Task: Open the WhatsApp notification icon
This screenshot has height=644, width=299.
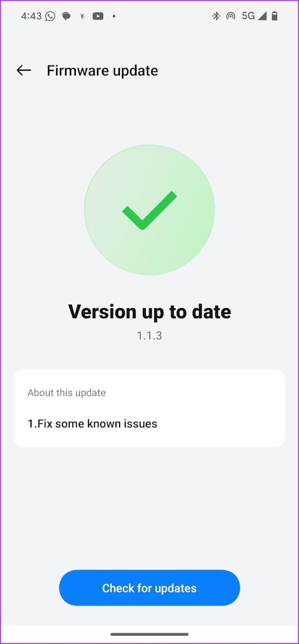Action: point(49,16)
